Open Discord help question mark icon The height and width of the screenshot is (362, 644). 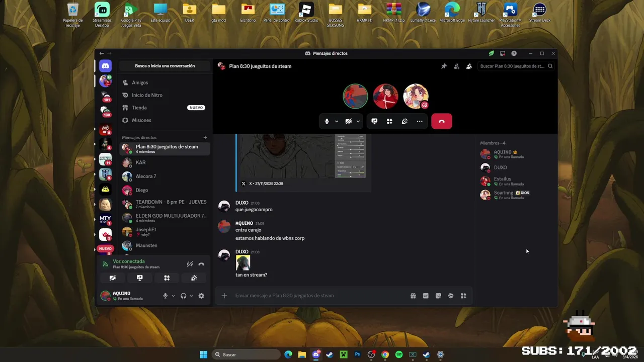coord(514,53)
